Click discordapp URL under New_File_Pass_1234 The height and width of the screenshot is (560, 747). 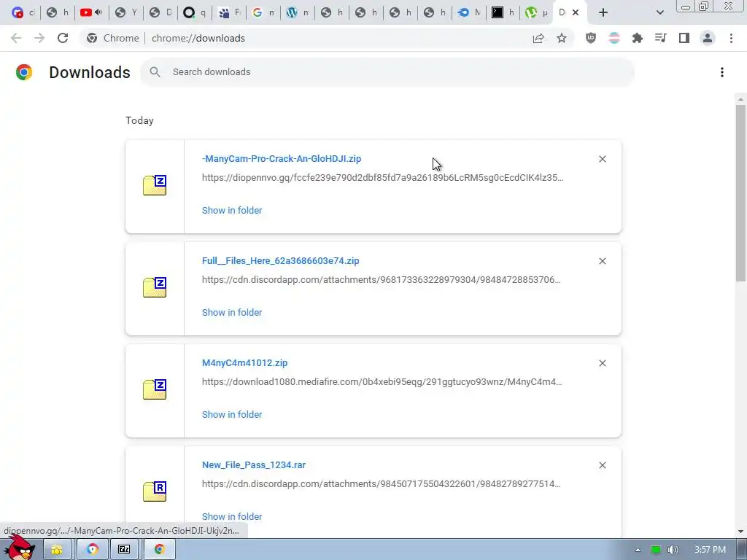(x=381, y=484)
